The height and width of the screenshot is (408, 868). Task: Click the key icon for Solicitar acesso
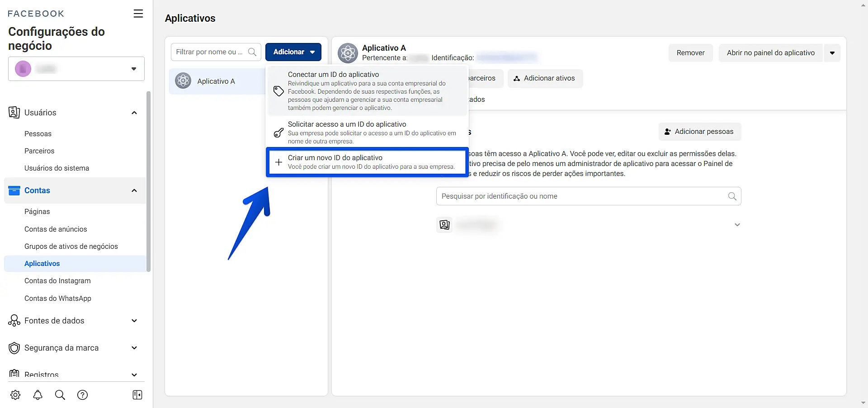(279, 133)
